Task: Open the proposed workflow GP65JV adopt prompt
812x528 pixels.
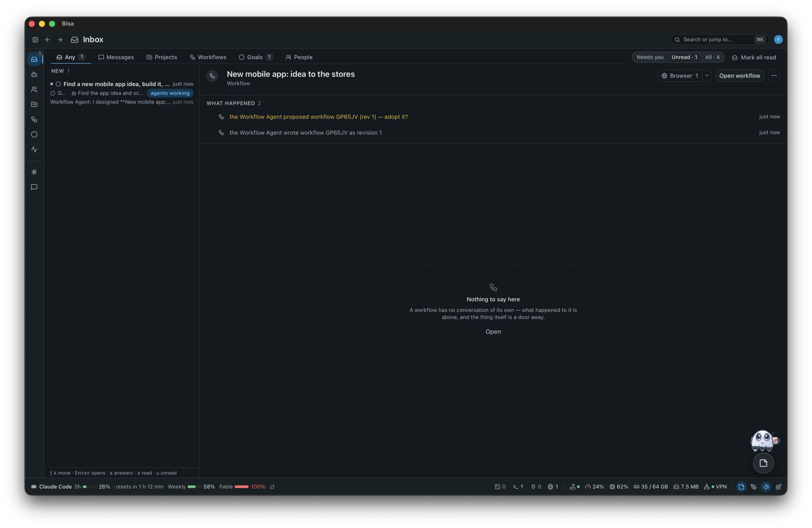Action: pos(318,117)
